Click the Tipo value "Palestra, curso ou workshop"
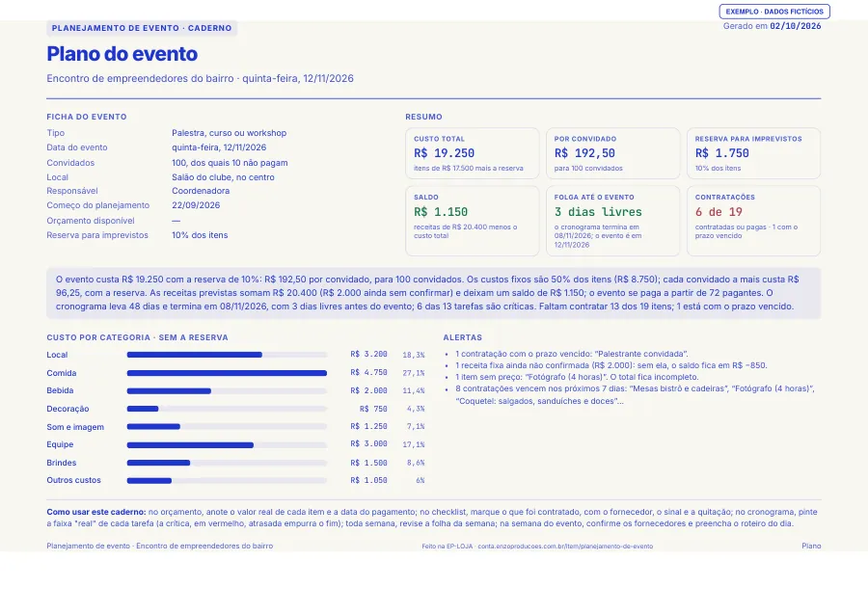 point(230,133)
